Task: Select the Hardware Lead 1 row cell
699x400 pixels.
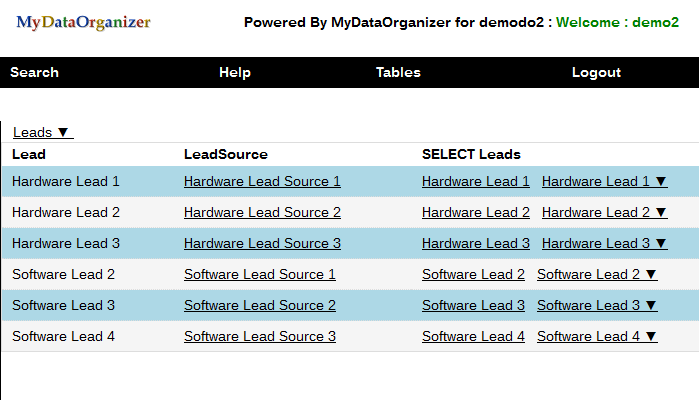Action: point(66,182)
